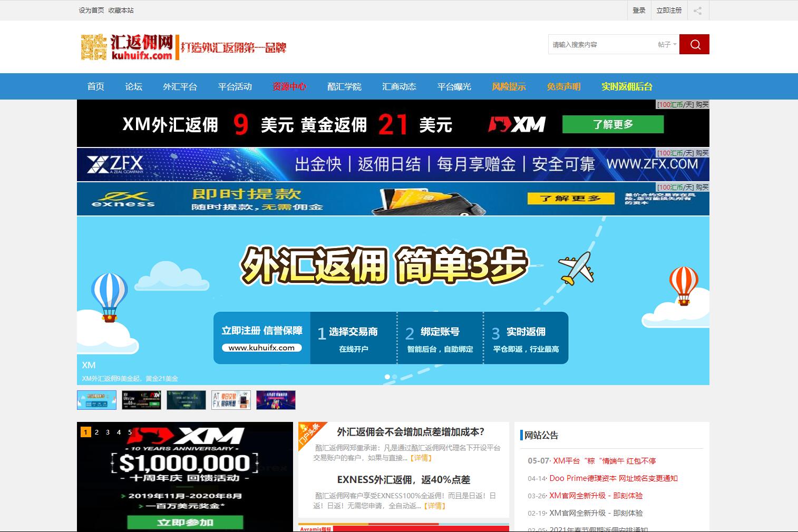
Task: Open article 外汇返佣会不会增加点差增加成本?
Action: point(411,432)
